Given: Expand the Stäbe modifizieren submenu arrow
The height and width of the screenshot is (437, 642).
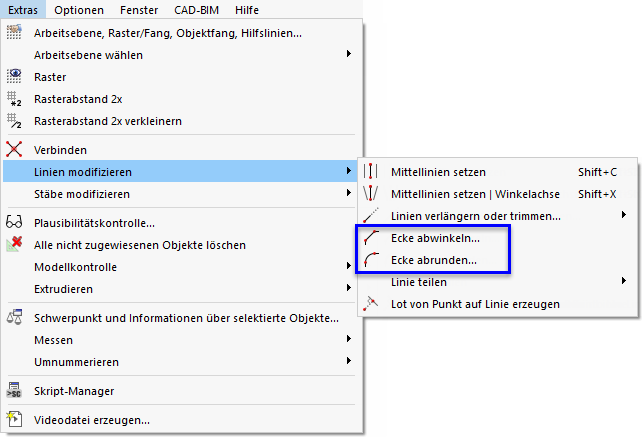Looking at the screenshot, I should pyautogui.click(x=348, y=193).
